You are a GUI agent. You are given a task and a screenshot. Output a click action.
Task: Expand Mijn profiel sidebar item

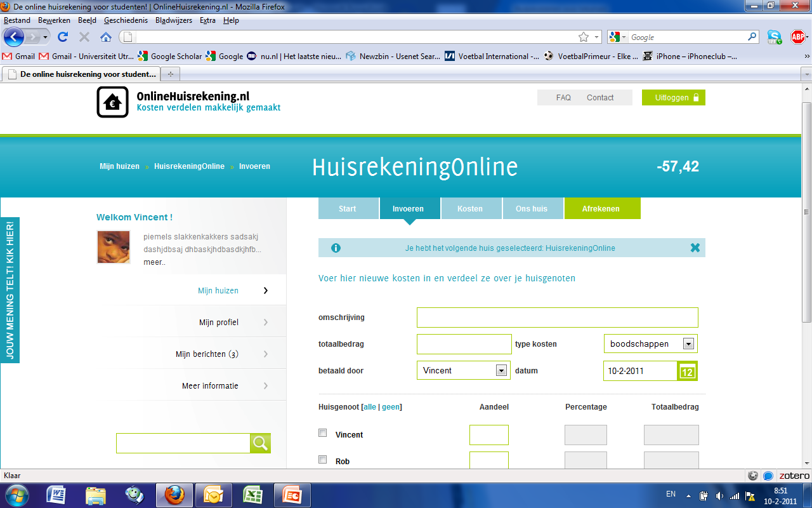219,323
